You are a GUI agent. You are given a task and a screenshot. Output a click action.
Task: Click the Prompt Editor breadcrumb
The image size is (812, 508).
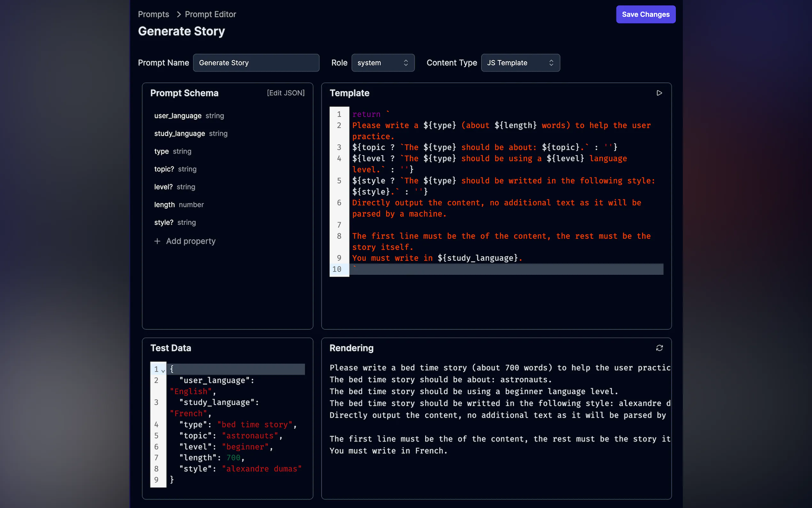pos(210,14)
